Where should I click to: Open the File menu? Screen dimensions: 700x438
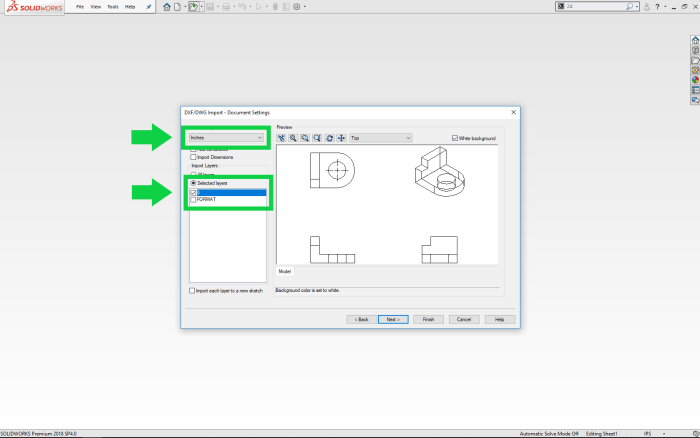(80, 7)
